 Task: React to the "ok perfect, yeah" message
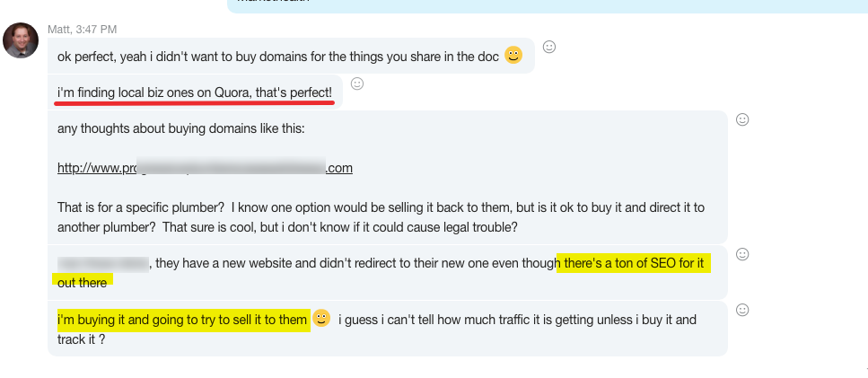point(549,47)
